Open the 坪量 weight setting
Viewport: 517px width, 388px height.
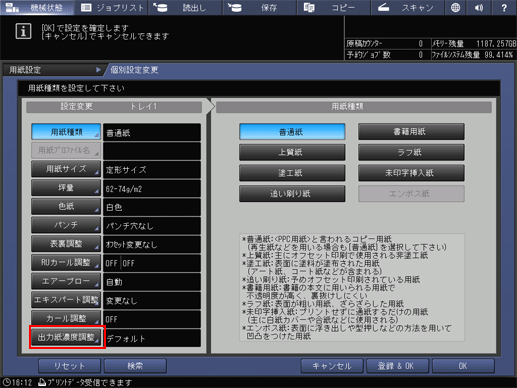pyautogui.click(x=66, y=188)
